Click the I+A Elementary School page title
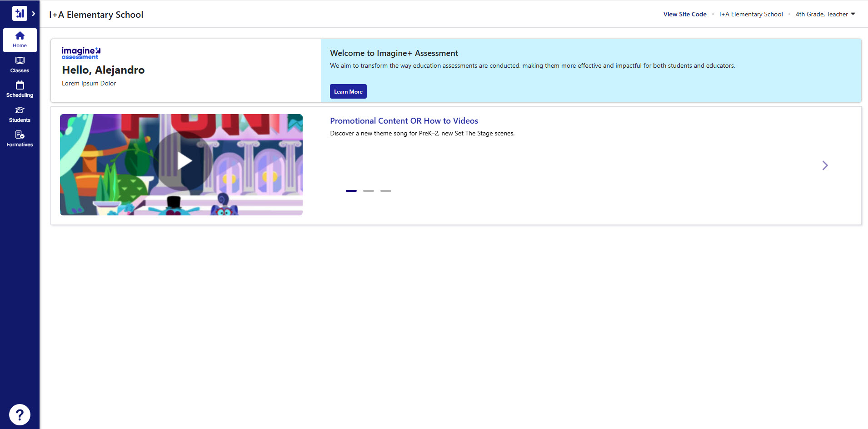 tap(96, 15)
